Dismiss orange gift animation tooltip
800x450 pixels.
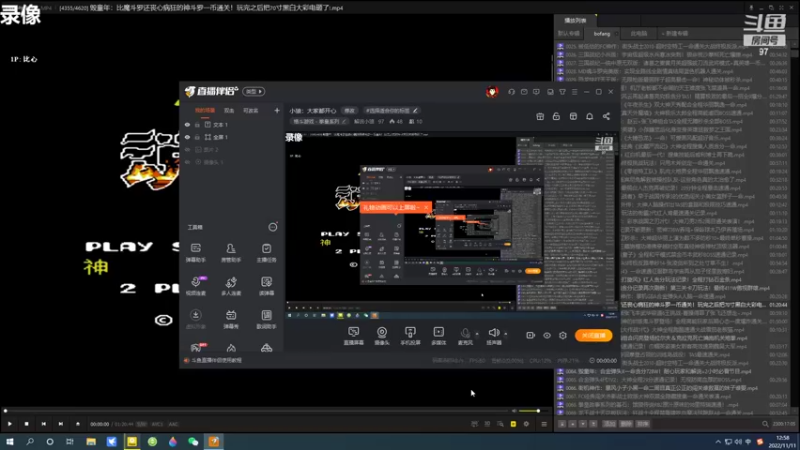[426, 207]
